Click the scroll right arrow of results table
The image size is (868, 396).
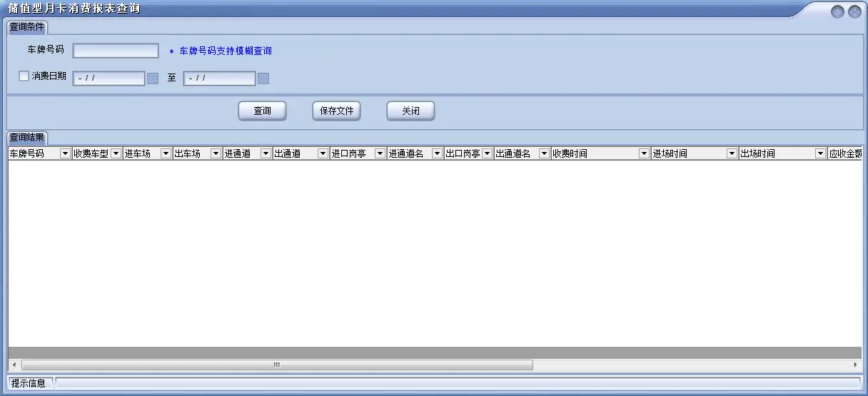pos(855,365)
